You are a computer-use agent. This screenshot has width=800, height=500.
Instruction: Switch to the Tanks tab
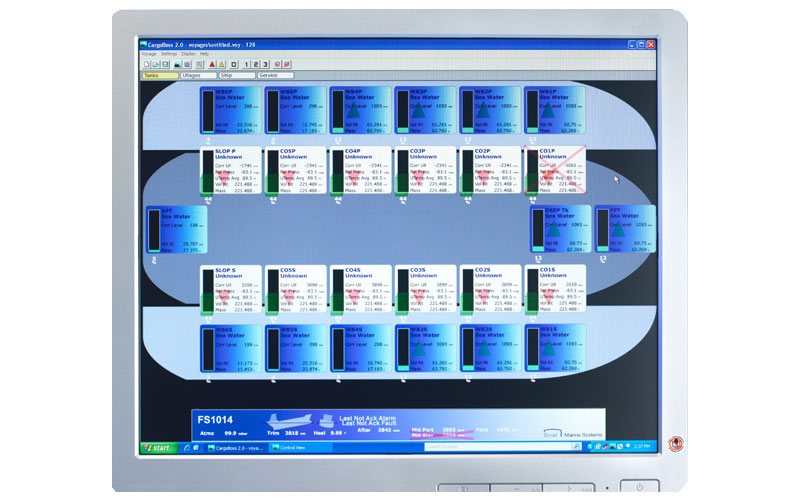(160, 76)
